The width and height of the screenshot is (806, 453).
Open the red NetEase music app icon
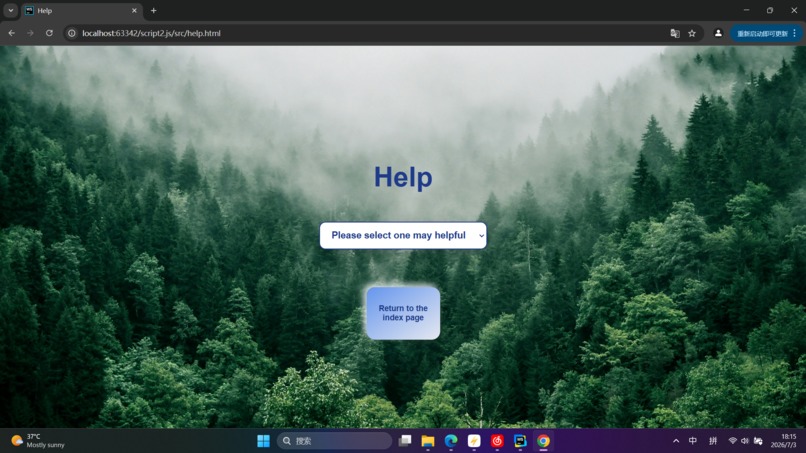[497, 441]
